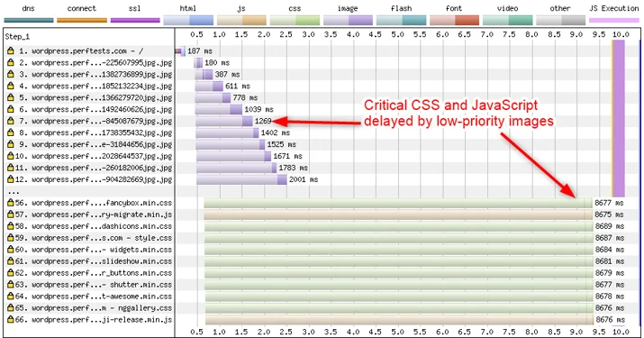Click the 1525 ms timing label

click(281, 144)
